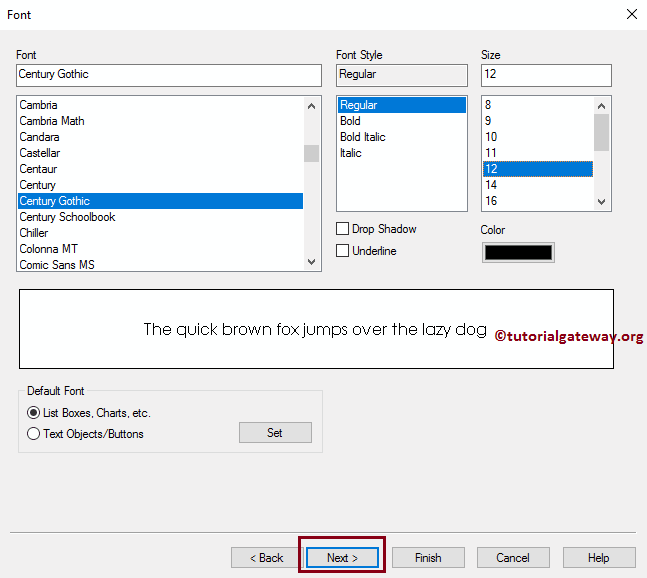
Task: Pick font size 16
Action: click(538, 201)
